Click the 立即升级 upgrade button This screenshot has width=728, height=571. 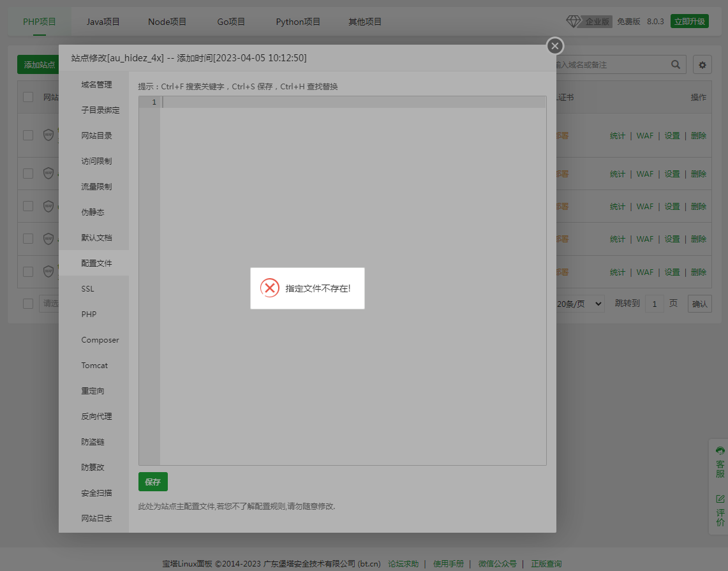690,21
